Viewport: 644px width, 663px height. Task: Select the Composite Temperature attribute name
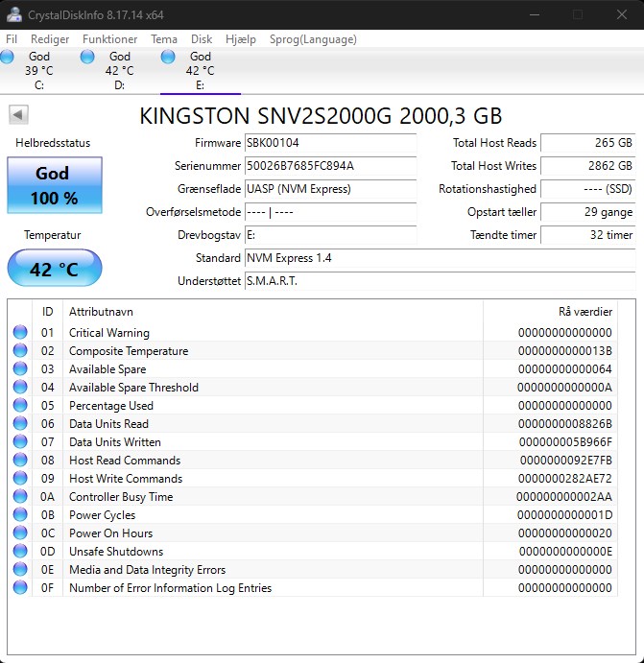pyautogui.click(x=129, y=351)
